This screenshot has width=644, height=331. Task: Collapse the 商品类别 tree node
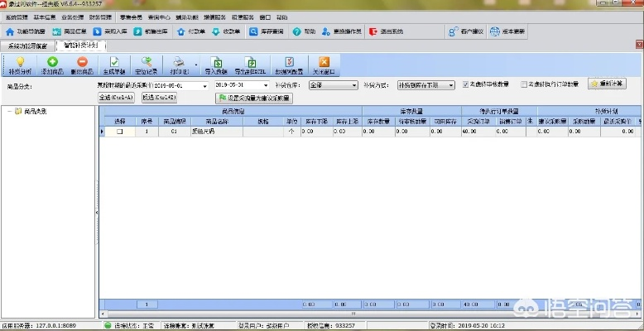9,111
